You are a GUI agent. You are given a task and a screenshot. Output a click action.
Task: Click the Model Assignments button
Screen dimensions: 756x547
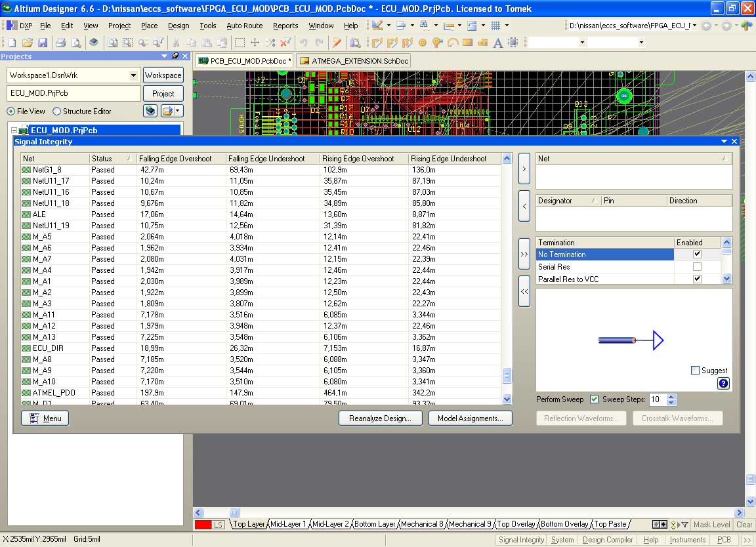click(470, 418)
